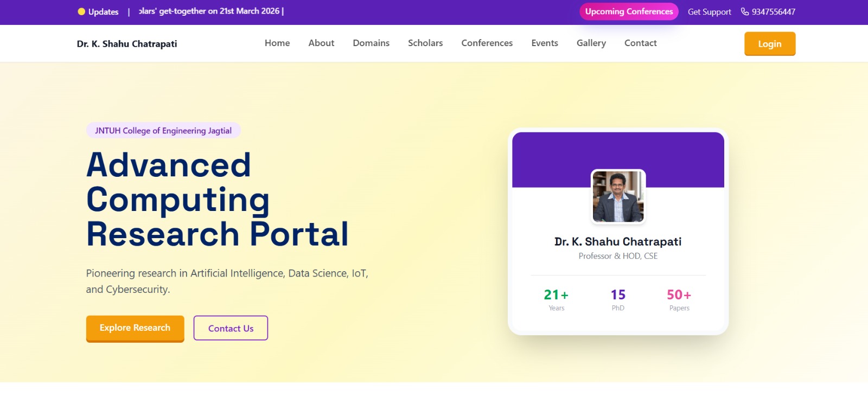Click the Pioneering research description paragraph
The height and width of the screenshot is (397, 868).
tap(227, 281)
